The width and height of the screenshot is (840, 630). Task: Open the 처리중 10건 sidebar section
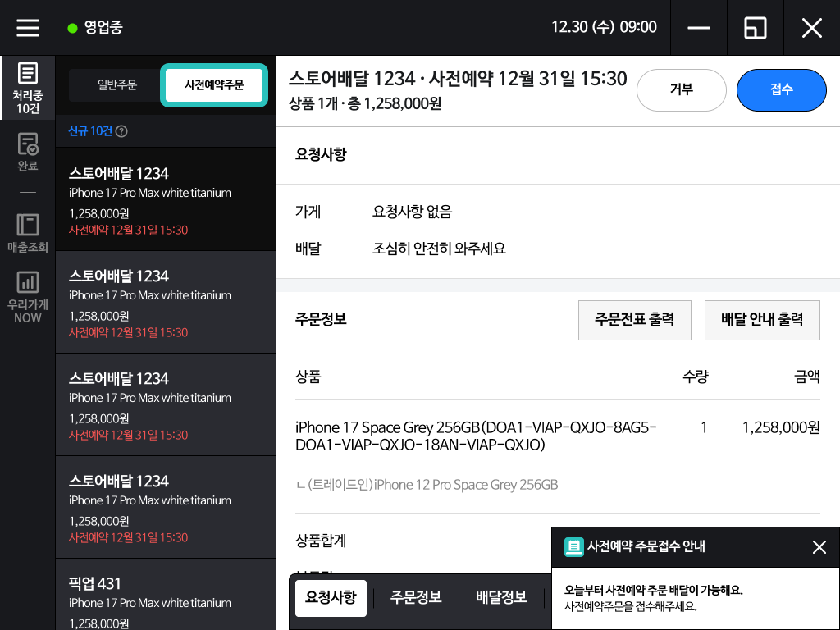pyautogui.click(x=28, y=88)
